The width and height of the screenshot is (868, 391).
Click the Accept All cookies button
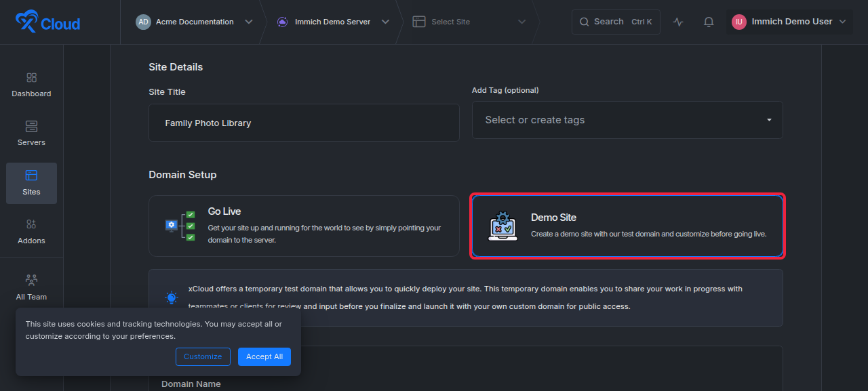(x=264, y=356)
